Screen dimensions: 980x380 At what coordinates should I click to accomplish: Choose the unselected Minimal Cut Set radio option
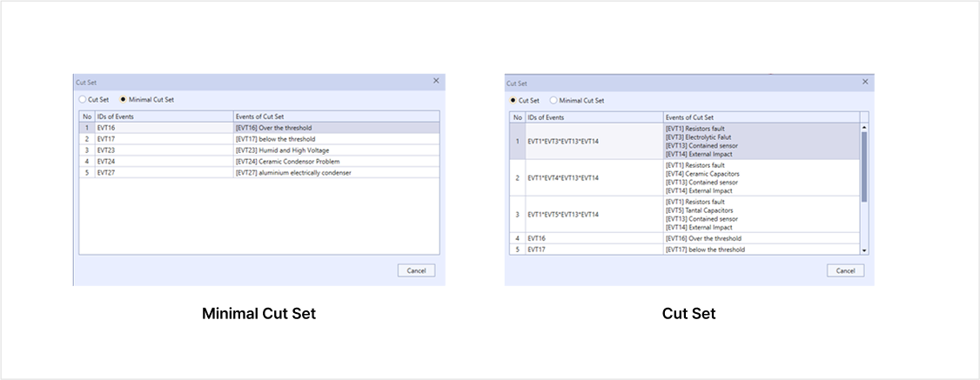point(554,100)
